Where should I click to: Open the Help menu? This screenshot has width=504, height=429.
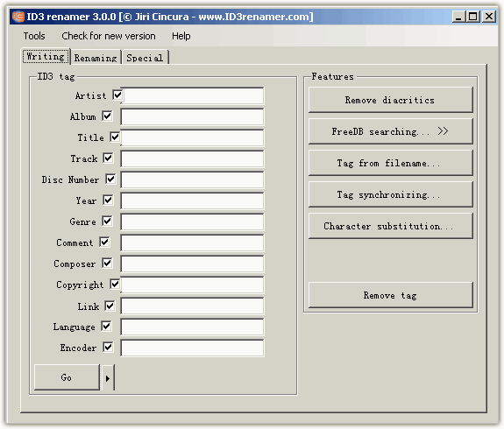pos(181,36)
